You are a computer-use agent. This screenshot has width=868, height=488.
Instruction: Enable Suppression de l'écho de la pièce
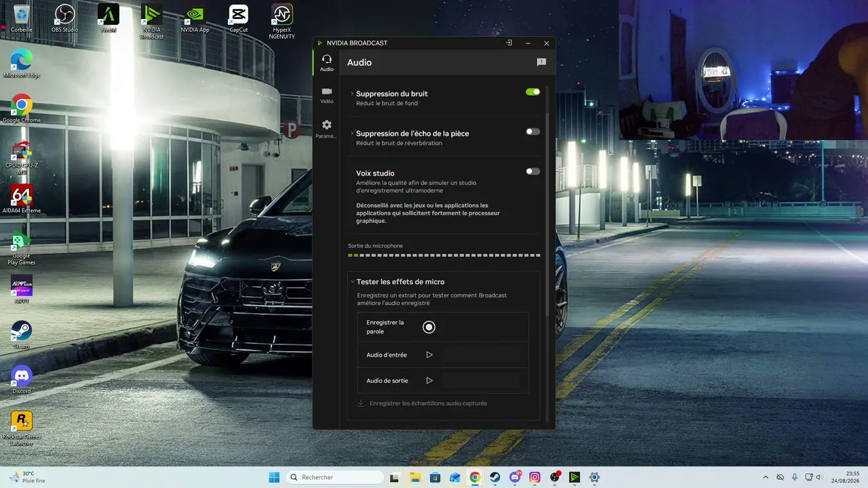pos(533,131)
